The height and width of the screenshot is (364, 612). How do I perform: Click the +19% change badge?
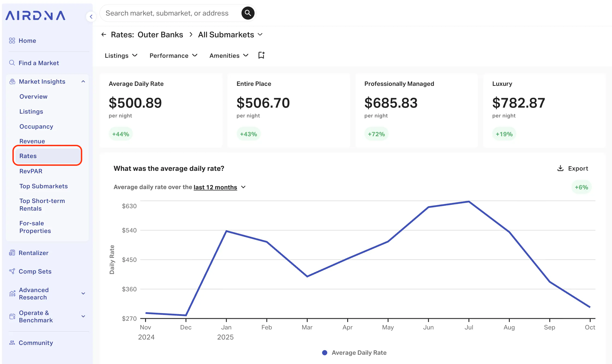coord(504,134)
